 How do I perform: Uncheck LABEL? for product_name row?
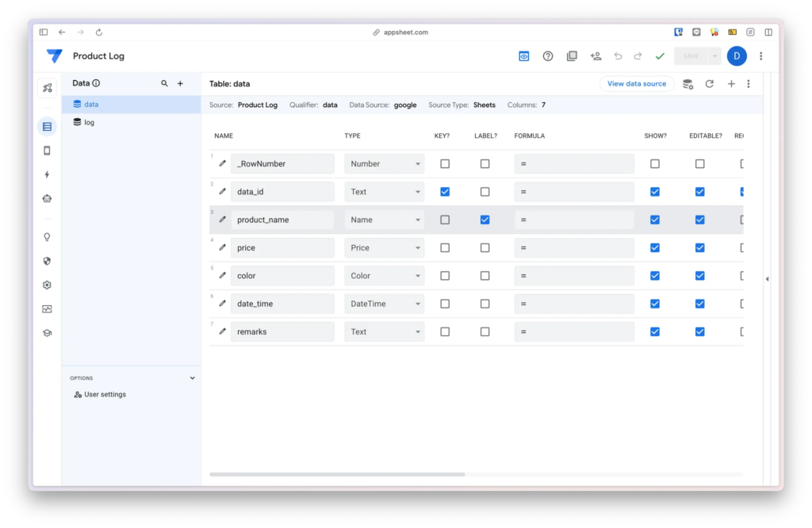(x=485, y=220)
